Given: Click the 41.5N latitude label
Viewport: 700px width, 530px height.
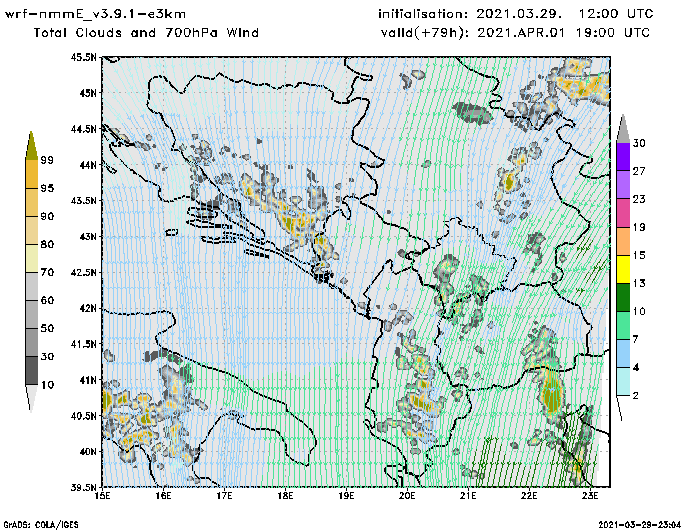Looking at the screenshot, I should (x=83, y=344).
